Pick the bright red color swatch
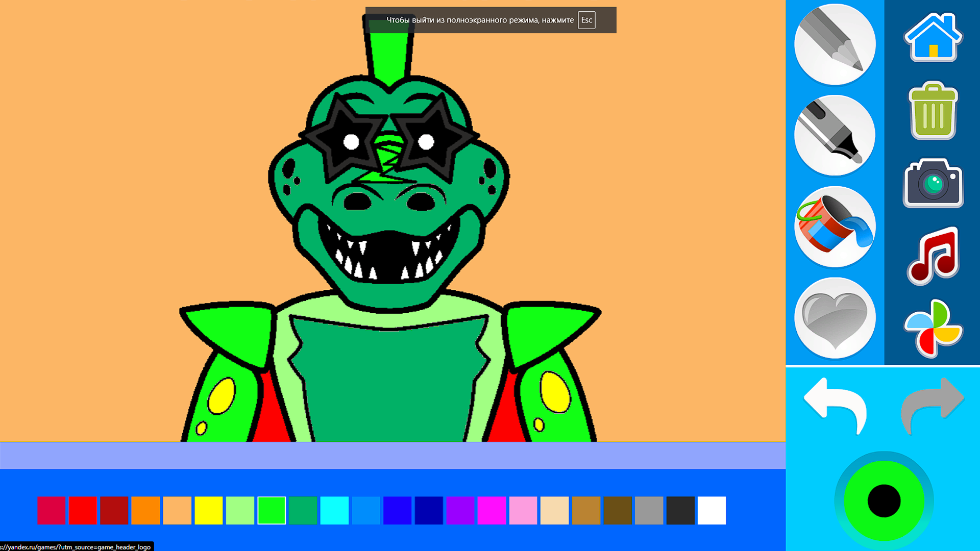This screenshot has width=980, height=551. pos(83,510)
